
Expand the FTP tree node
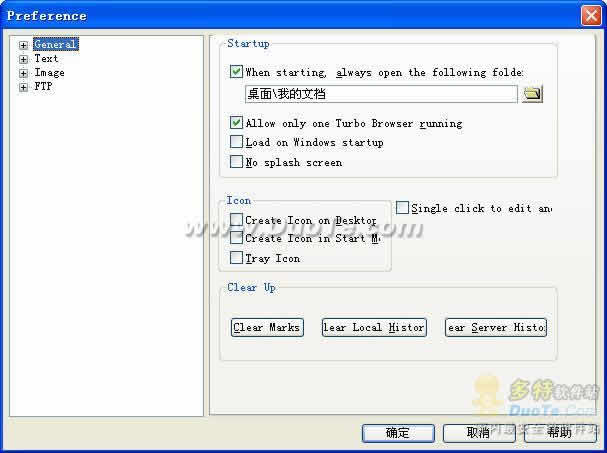23,87
